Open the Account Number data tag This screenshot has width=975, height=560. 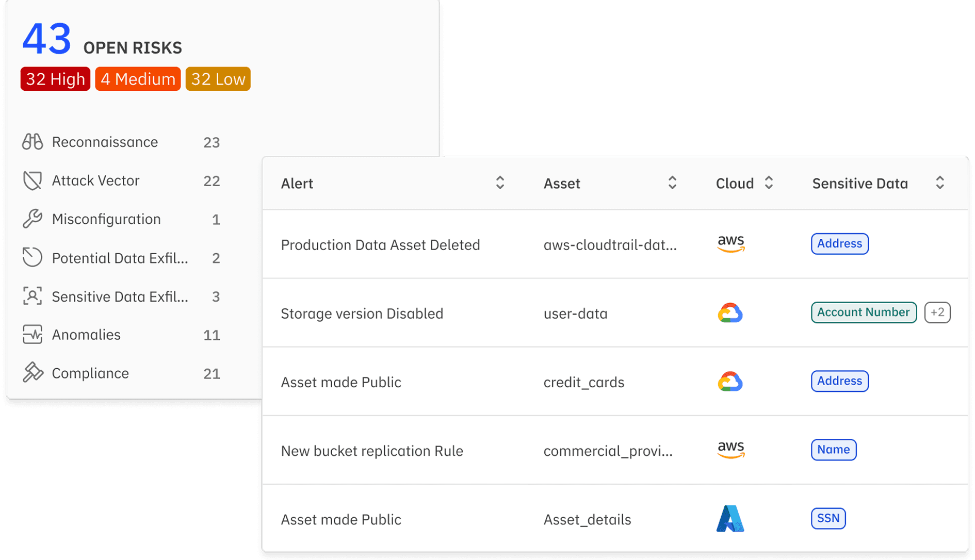click(863, 312)
